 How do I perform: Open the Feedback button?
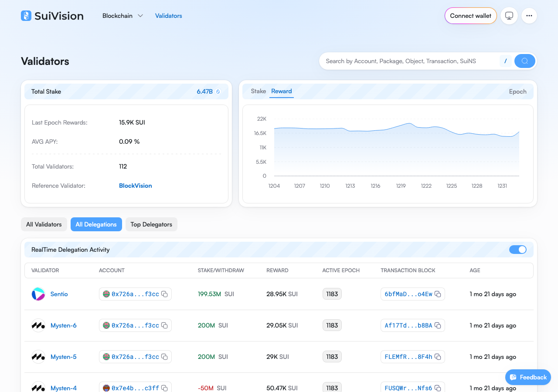pyautogui.click(x=528, y=377)
